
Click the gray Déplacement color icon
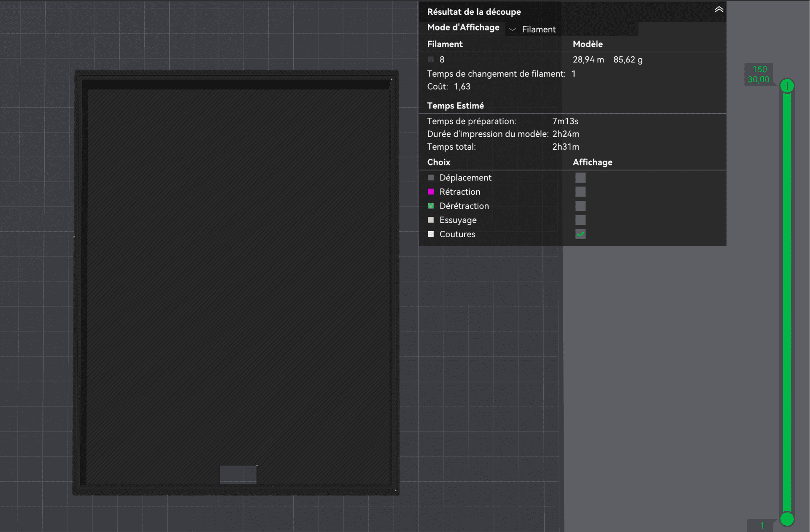[430, 178]
